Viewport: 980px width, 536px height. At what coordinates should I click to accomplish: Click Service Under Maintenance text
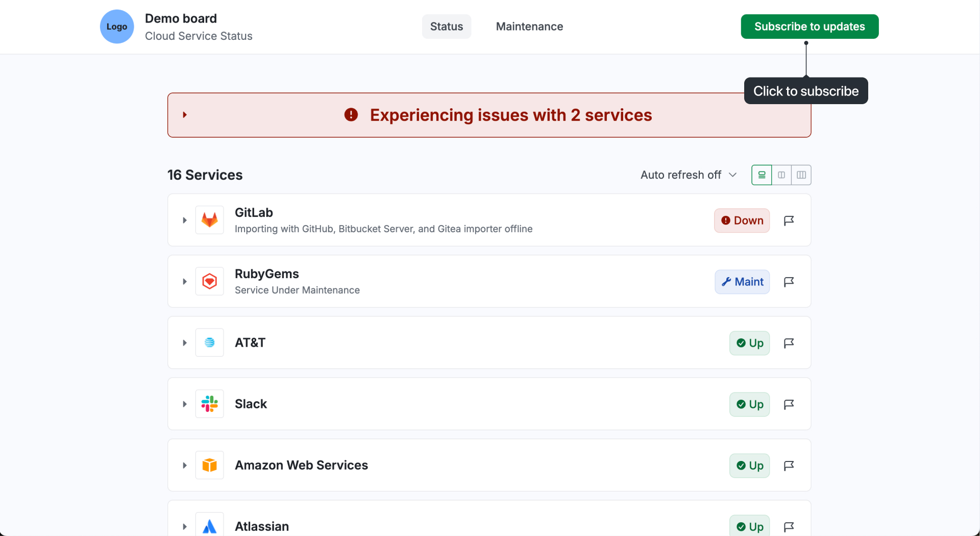[297, 290]
